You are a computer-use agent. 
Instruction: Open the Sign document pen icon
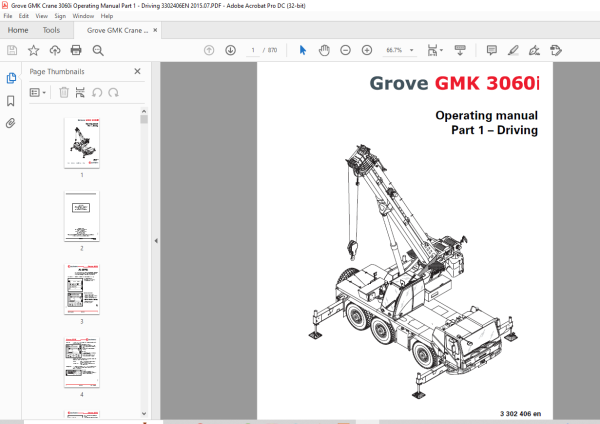pos(534,50)
